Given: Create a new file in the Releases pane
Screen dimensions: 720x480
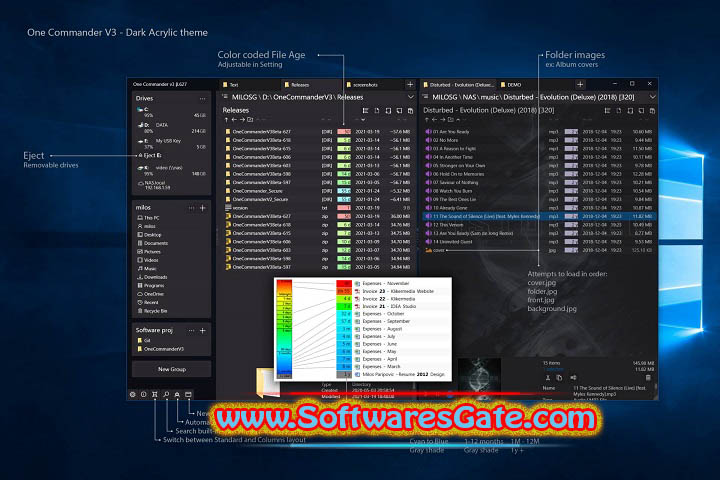Looking at the screenshot, I should (377, 111).
